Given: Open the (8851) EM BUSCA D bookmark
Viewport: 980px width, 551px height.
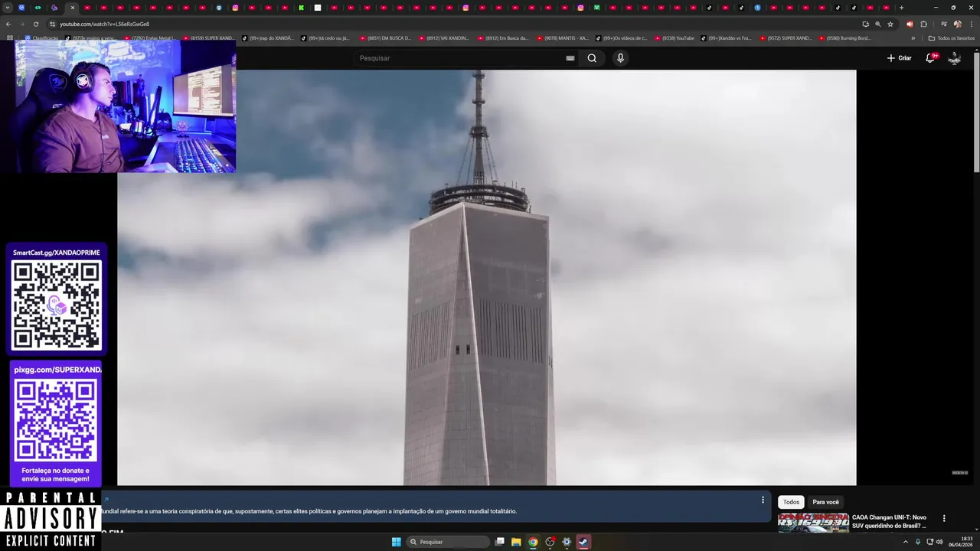Looking at the screenshot, I should (x=385, y=38).
